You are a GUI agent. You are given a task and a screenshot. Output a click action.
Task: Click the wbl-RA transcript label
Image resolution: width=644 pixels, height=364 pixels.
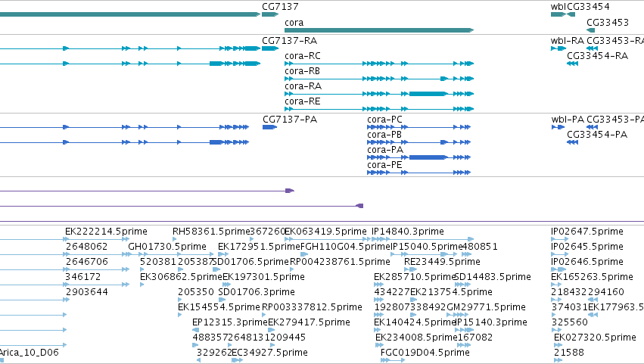click(568, 41)
